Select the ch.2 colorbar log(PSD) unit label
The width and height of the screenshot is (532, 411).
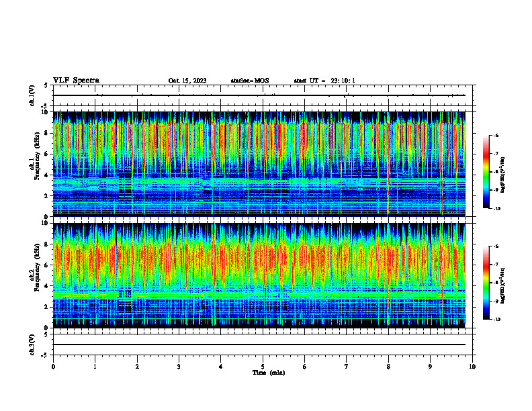tap(503, 285)
